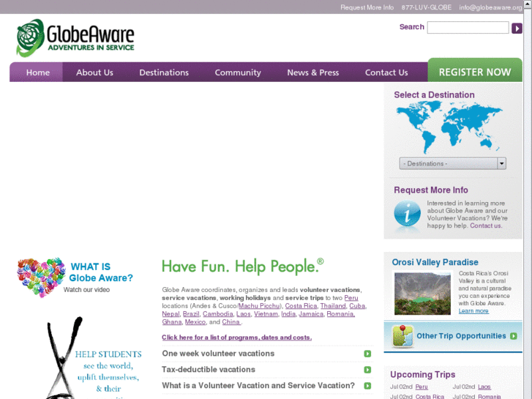Open green arrow for tax-deductible vacations

point(367,370)
